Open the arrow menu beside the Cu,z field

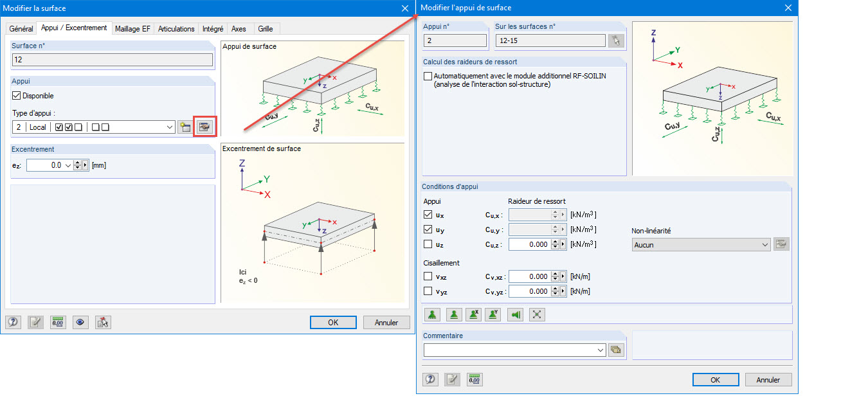(x=564, y=244)
